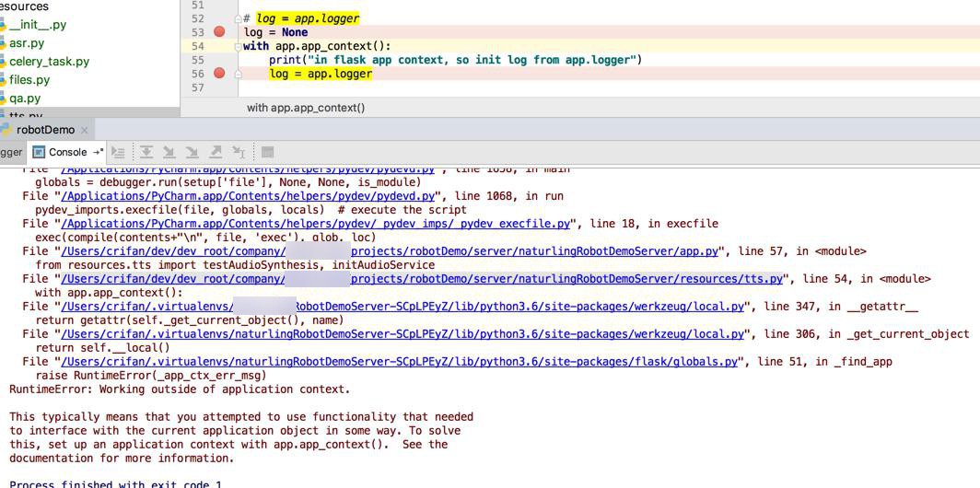Click the print statement on line 55
Screen dimensions: 980x488
point(456,60)
